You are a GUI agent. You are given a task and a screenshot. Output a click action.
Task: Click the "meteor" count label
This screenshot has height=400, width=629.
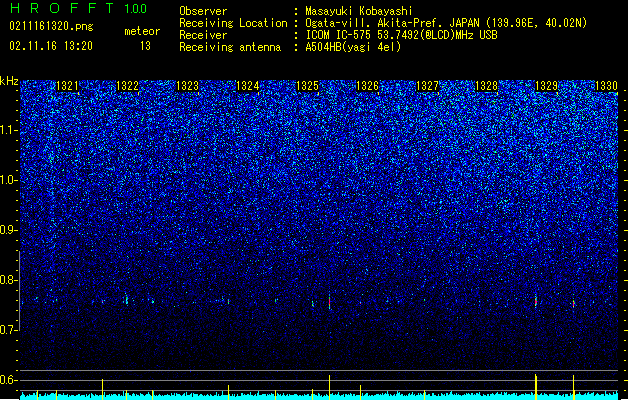point(142,31)
